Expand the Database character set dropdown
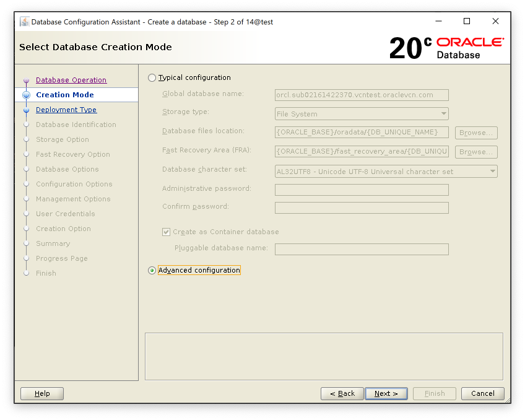The height and width of the screenshot is (420, 525). (x=386, y=172)
